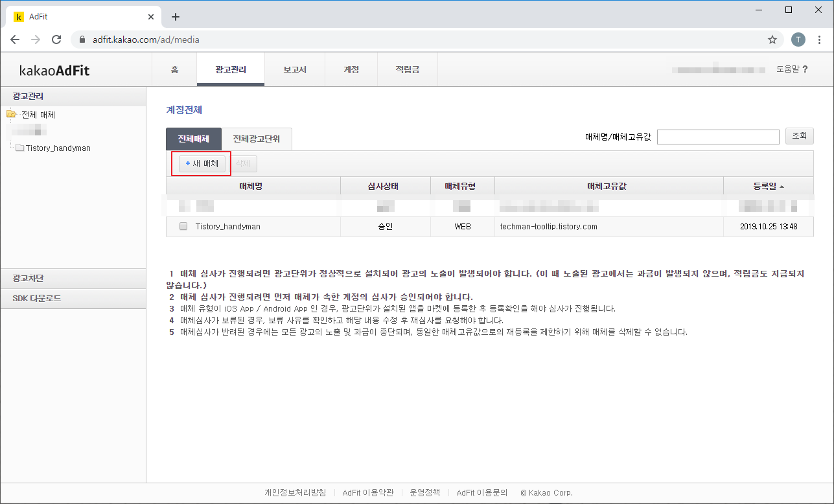Viewport: 834px width, 504px height.
Task: Open the 광고관리 menu
Action: coord(231,69)
